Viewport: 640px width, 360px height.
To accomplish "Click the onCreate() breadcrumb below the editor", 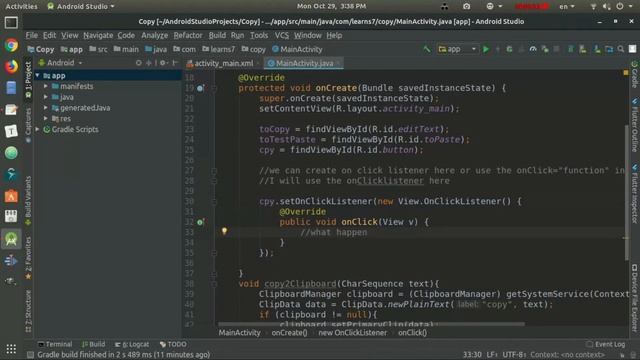I will [289, 333].
